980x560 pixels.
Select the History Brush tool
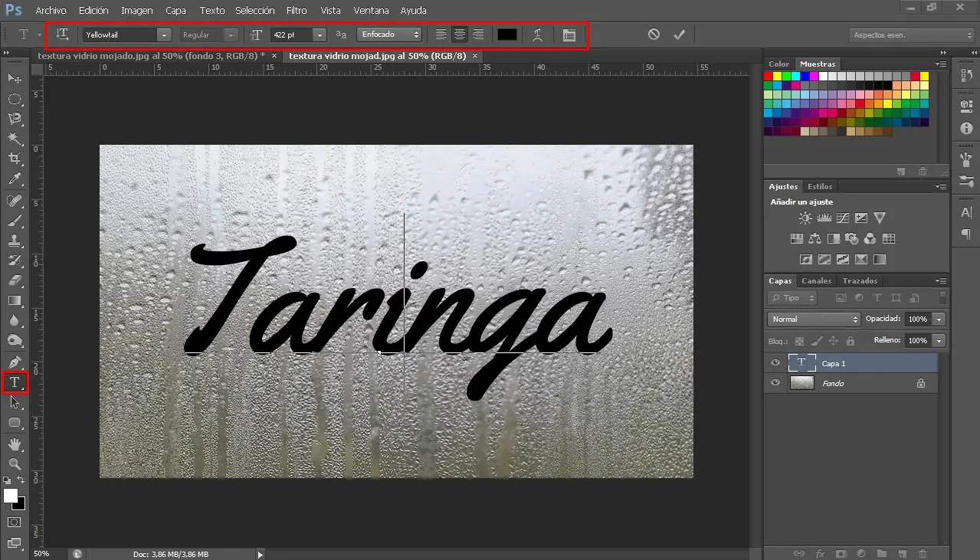[15, 260]
